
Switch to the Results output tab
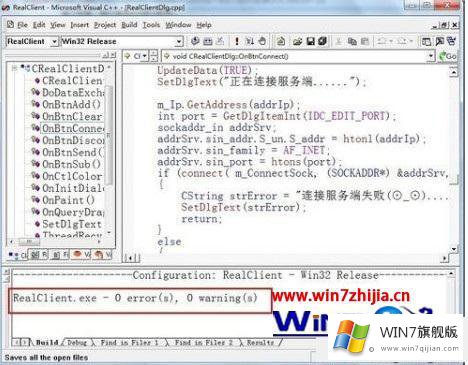coord(260,342)
